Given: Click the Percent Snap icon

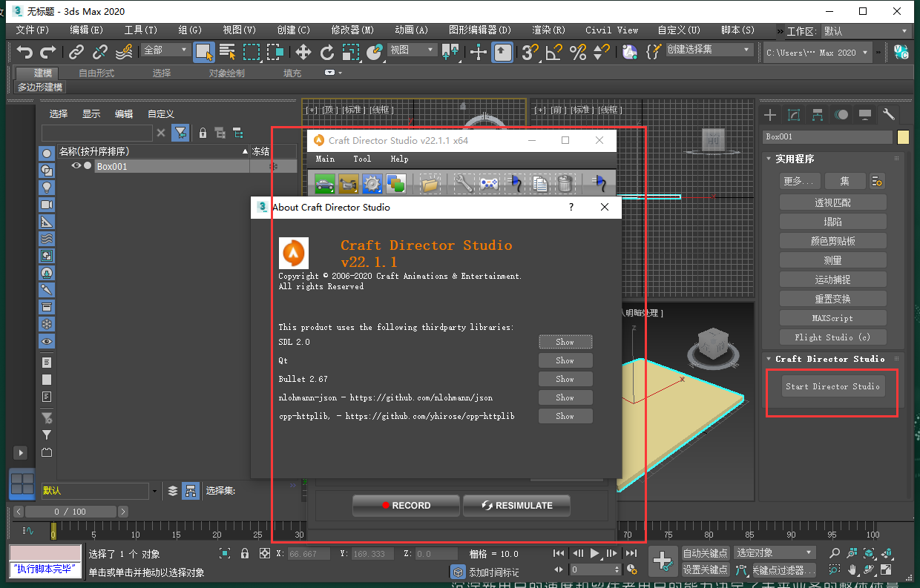Looking at the screenshot, I should pos(577,52).
